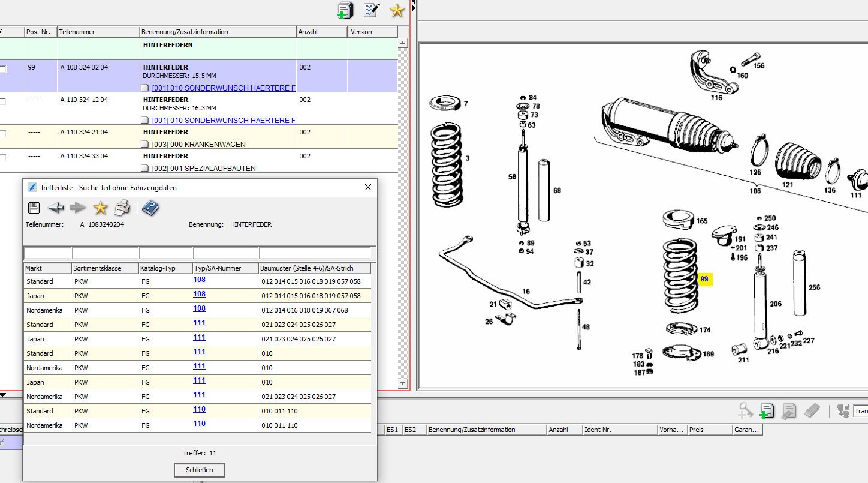Sort by the Markt column header
The image size is (868, 483).
coord(47,268)
